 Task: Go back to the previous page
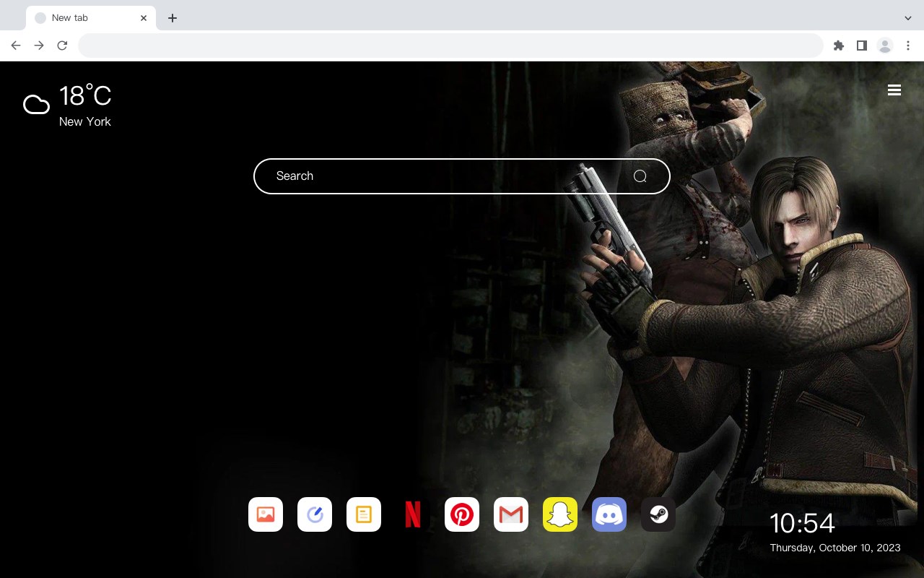click(x=16, y=46)
